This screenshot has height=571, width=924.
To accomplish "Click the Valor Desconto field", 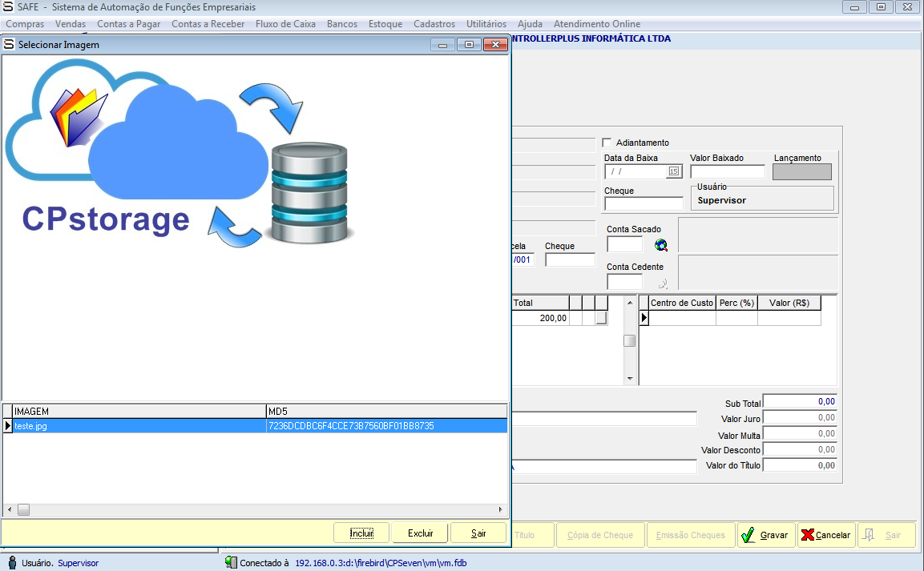I will click(800, 449).
